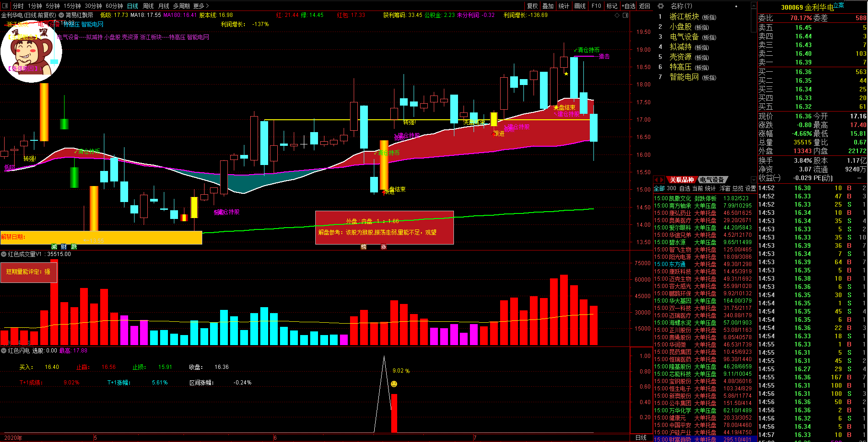Toggle 复权 price adjustment in the toolbar
The height and width of the screenshot is (442, 868).
point(532,6)
